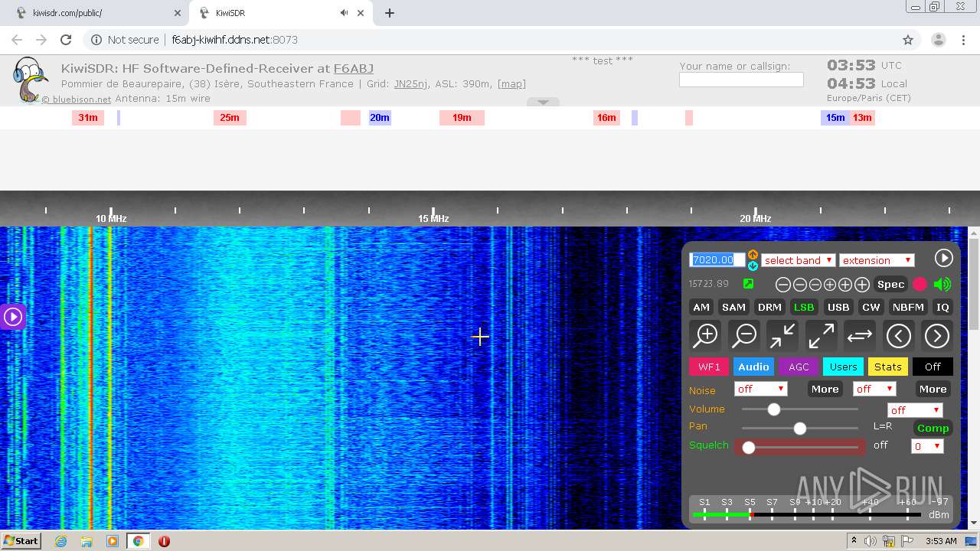The image size is (980, 551).
Task: Mute audio with the green speaker icon
Action: pyautogui.click(x=942, y=285)
